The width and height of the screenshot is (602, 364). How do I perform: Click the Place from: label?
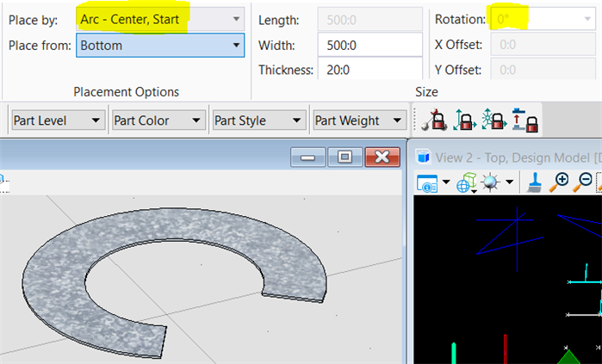pyautogui.click(x=40, y=46)
